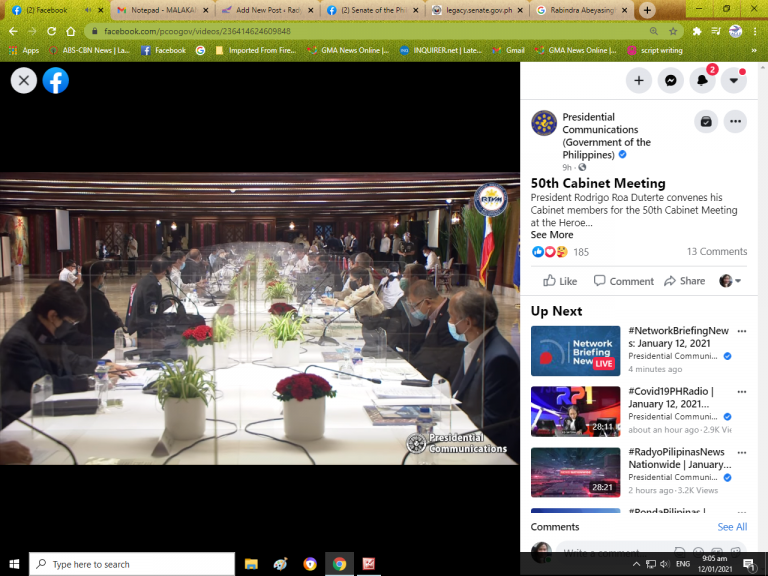Like the 50th Cabinet Meeting video
This screenshot has height=576, width=768.
(560, 281)
